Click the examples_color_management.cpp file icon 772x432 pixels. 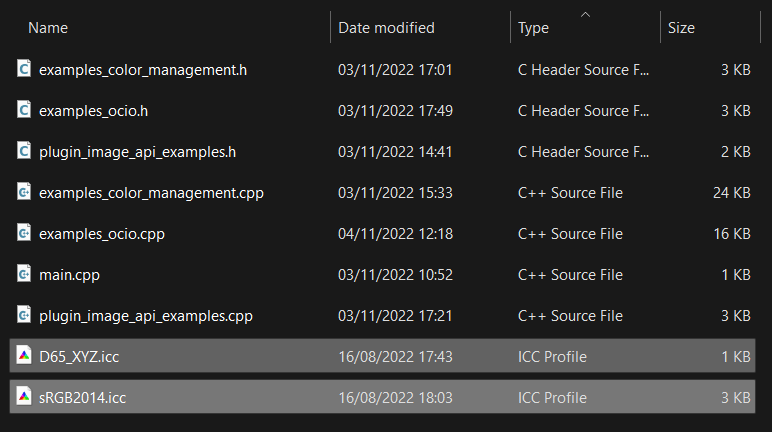(24, 192)
